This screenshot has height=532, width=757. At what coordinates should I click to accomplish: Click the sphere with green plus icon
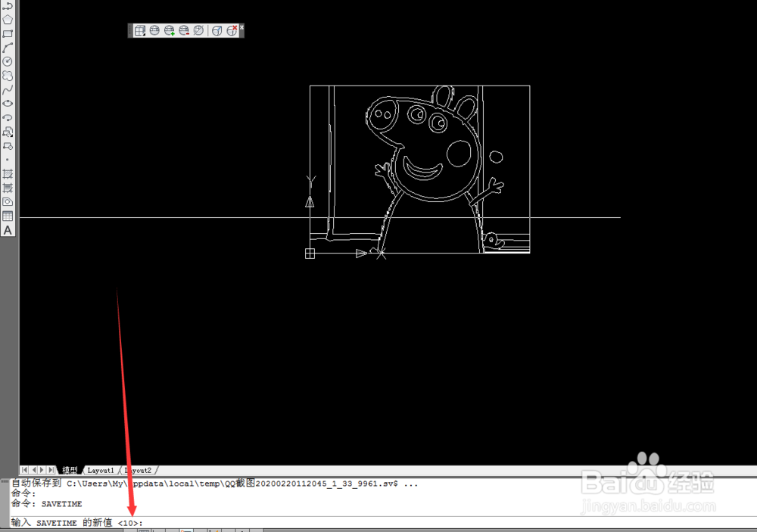(x=169, y=31)
